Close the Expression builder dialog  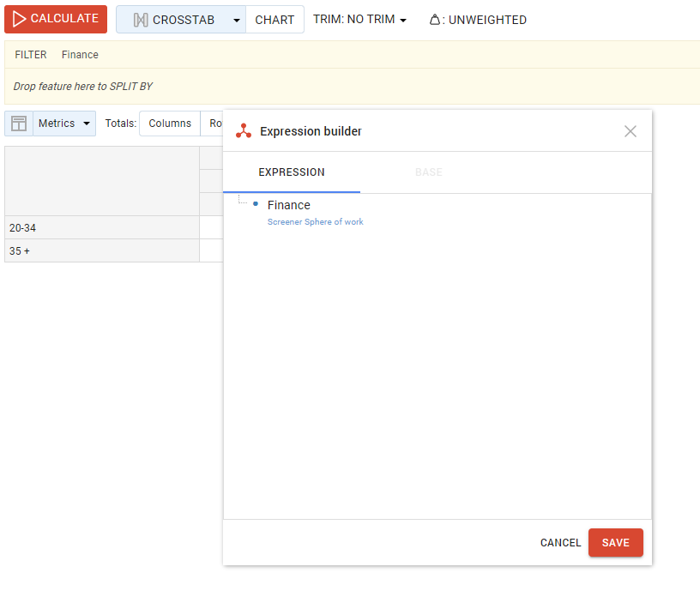pyautogui.click(x=631, y=131)
